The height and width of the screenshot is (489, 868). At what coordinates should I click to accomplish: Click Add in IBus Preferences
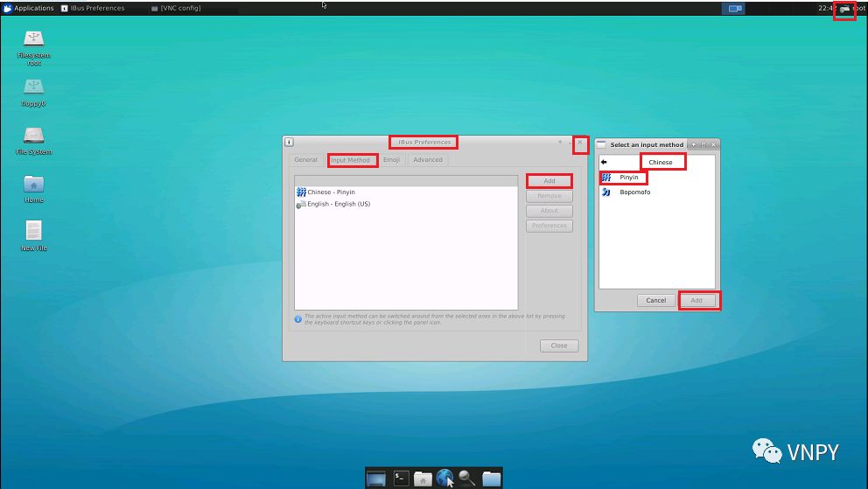point(549,181)
